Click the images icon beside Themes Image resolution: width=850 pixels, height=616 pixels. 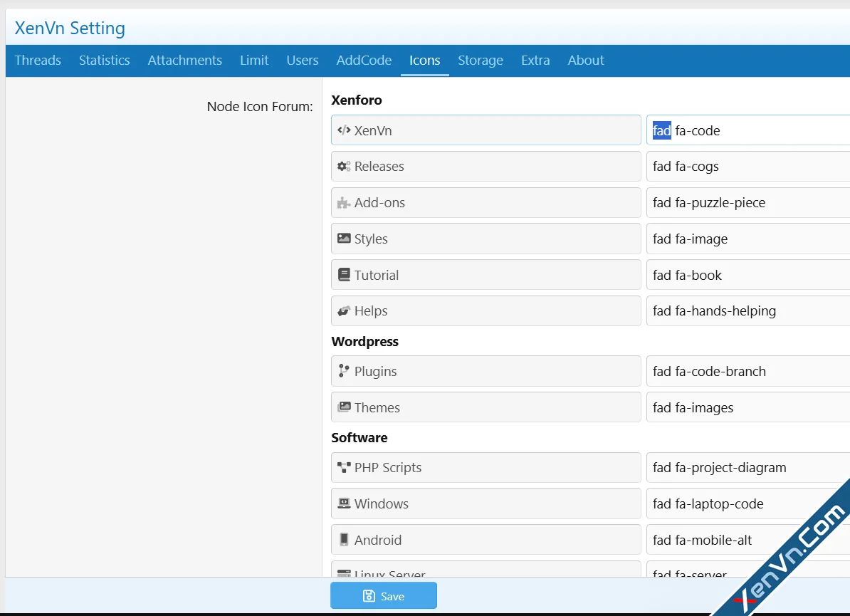(344, 407)
